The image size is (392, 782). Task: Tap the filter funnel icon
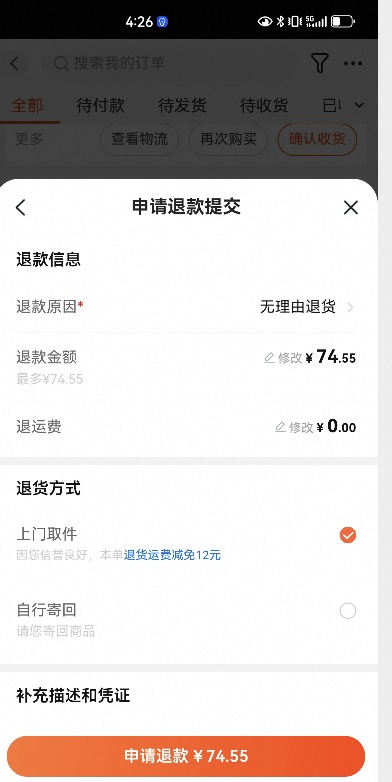tap(320, 63)
